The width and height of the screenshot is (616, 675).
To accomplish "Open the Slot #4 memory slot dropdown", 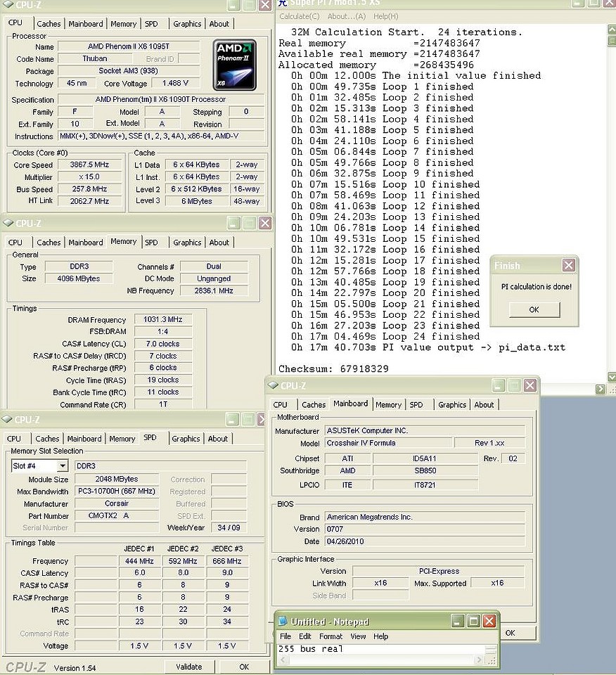I will 63,465.
